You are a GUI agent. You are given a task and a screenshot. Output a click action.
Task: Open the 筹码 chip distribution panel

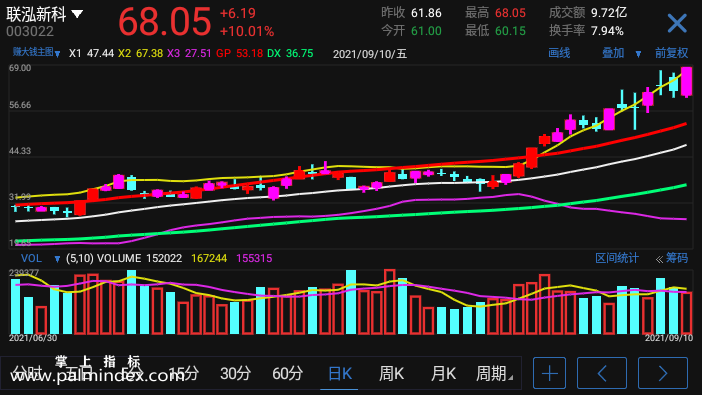(x=676, y=258)
